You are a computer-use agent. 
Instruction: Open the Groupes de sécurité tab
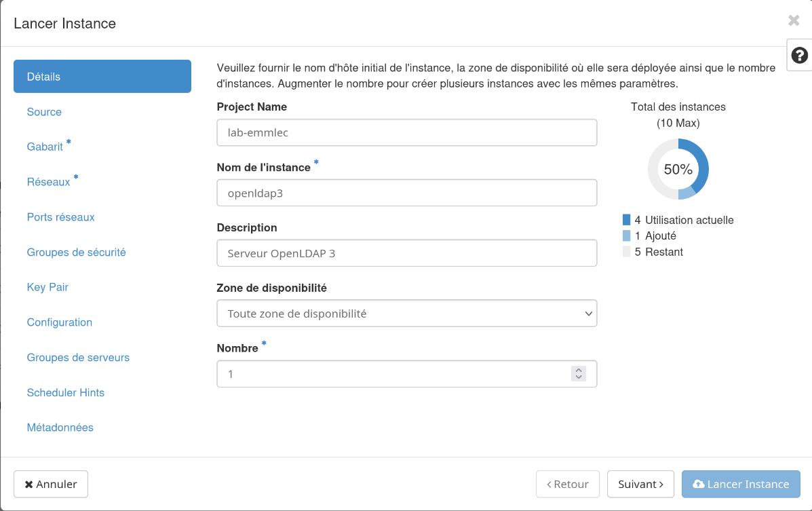[76, 252]
